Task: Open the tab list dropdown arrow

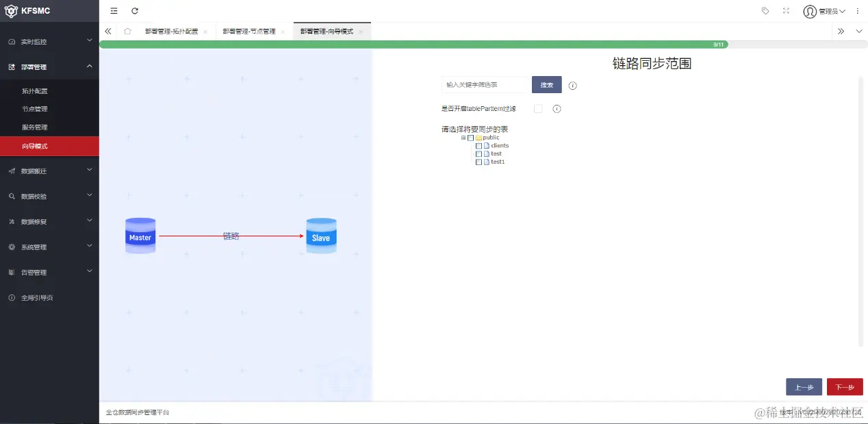Action: 859,31
